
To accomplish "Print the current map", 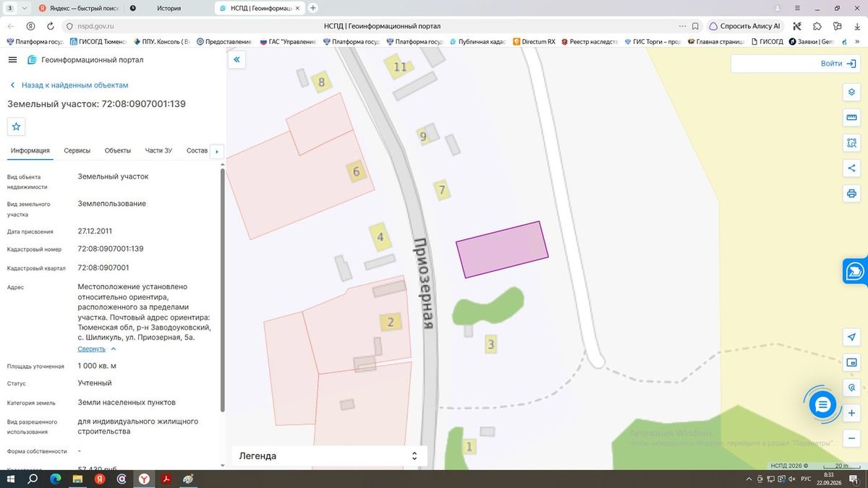I will click(x=851, y=193).
